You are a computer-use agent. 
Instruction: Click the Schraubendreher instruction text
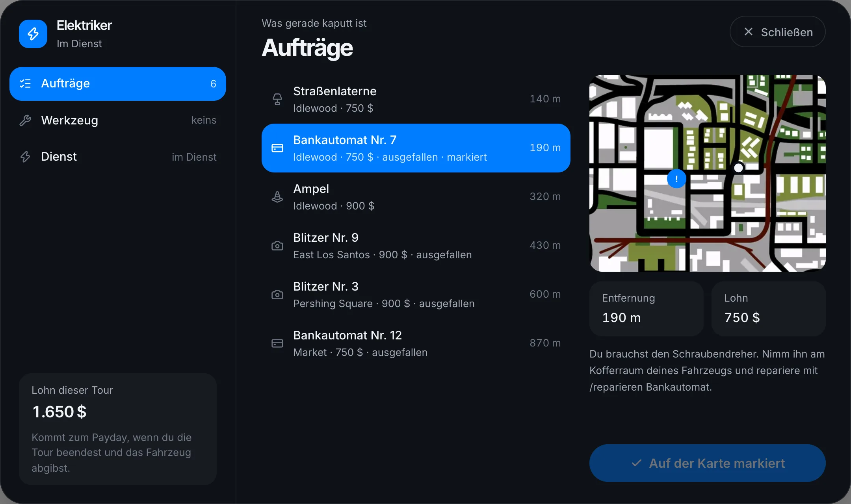pyautogui.click(x=708, y=371)
